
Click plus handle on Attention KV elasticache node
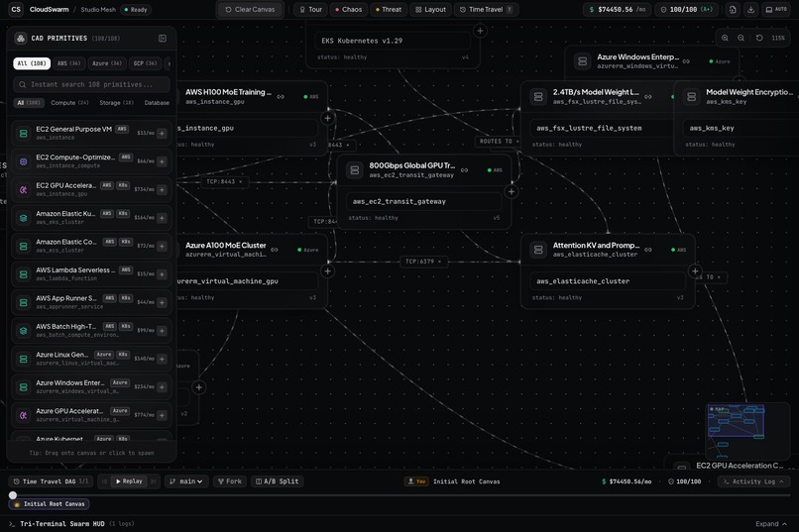tap(695, 270)
